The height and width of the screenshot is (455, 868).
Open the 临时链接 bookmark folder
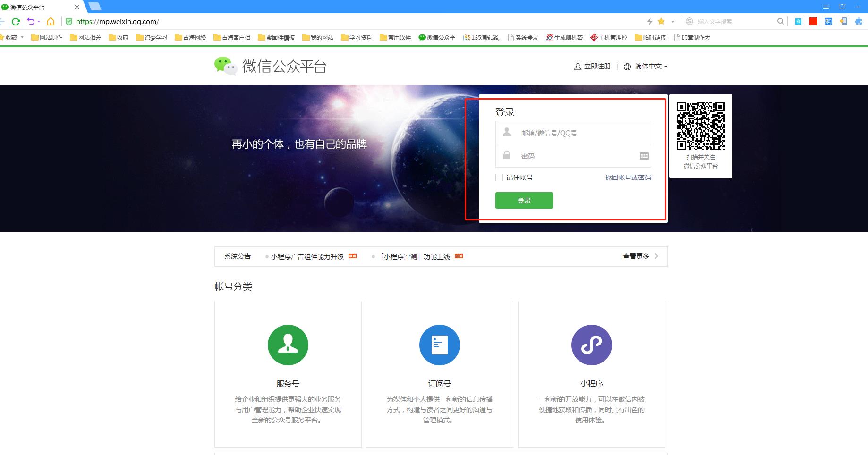(x=650, y=37)
